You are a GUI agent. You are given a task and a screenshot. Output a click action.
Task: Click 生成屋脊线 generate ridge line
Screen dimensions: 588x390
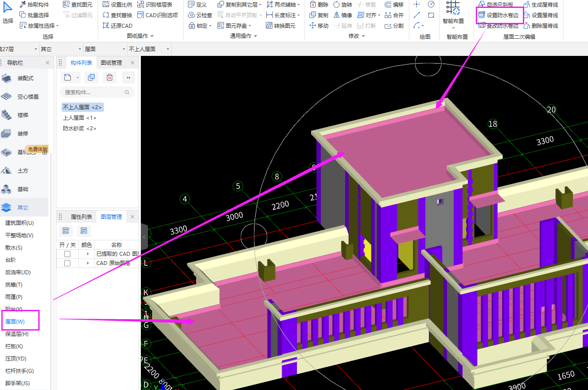pos(540,4)
